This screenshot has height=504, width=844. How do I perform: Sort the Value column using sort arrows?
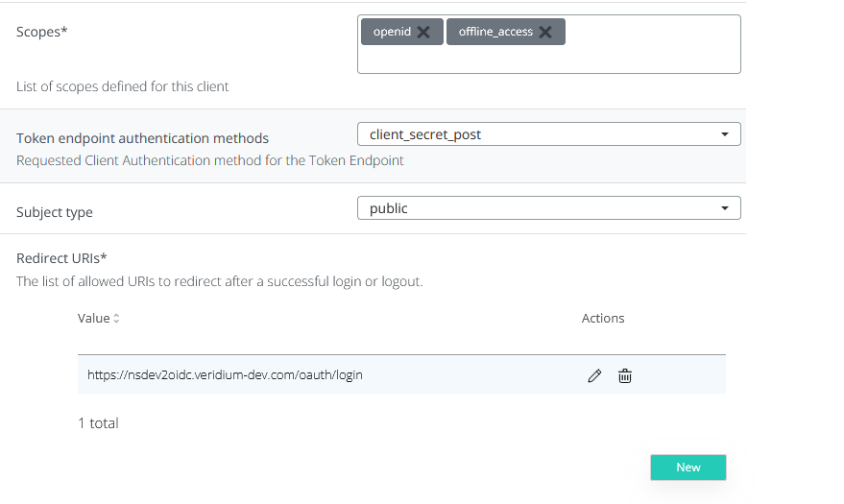click(x=117, y=319)
